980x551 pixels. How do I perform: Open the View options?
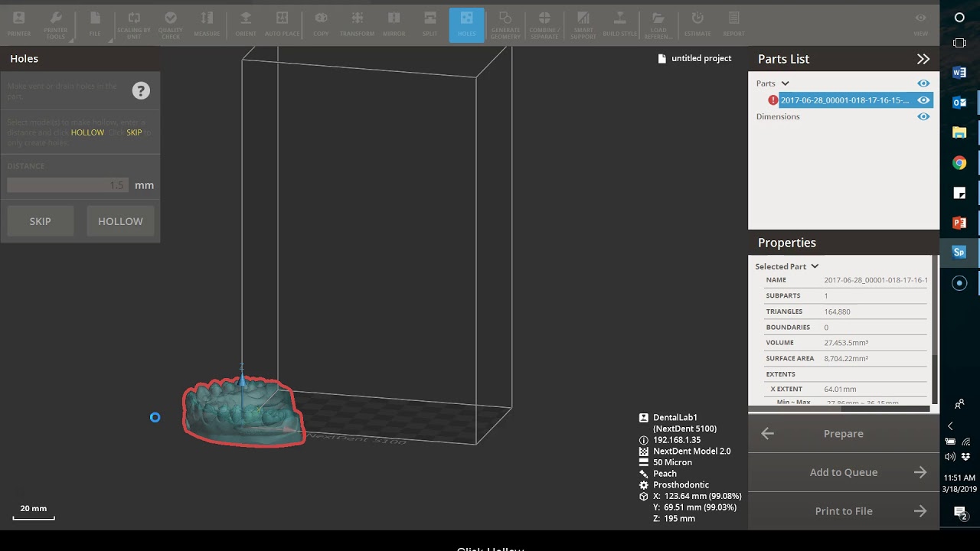921,24
